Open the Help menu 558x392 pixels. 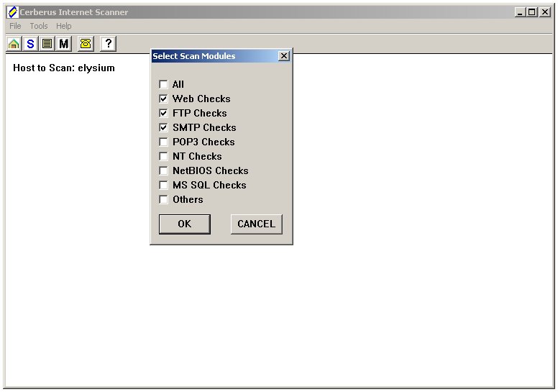click(x=64, y=26)
